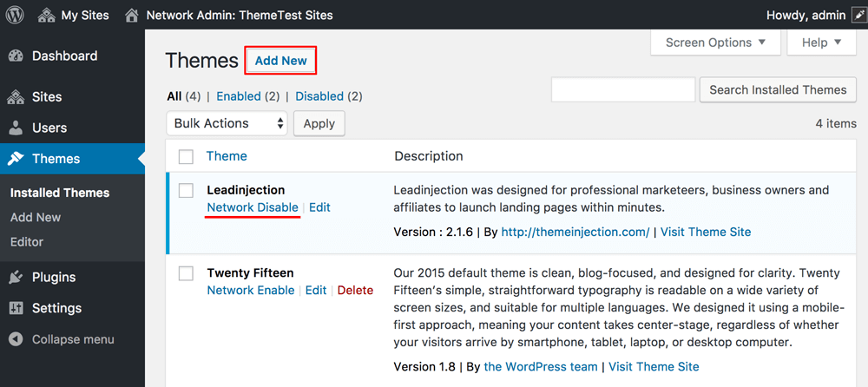
Task: Expand the Help panel
Action: pyautogui.click(x=821, y=43)
